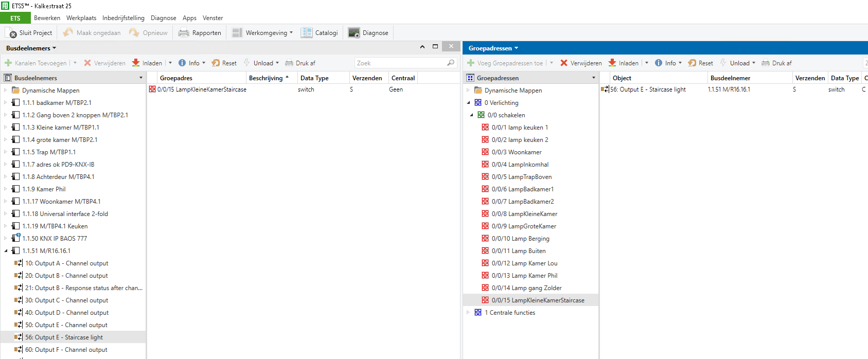Screen dimensions: 868x359
Task: Click Reset icon in Groepadressen toolbar
Action: [692, 63]
